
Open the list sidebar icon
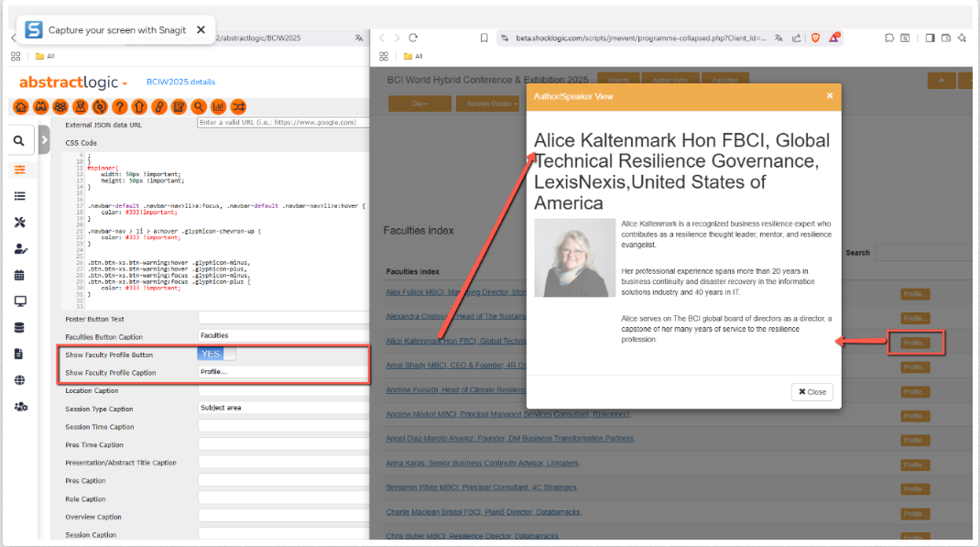pos(20,196)
